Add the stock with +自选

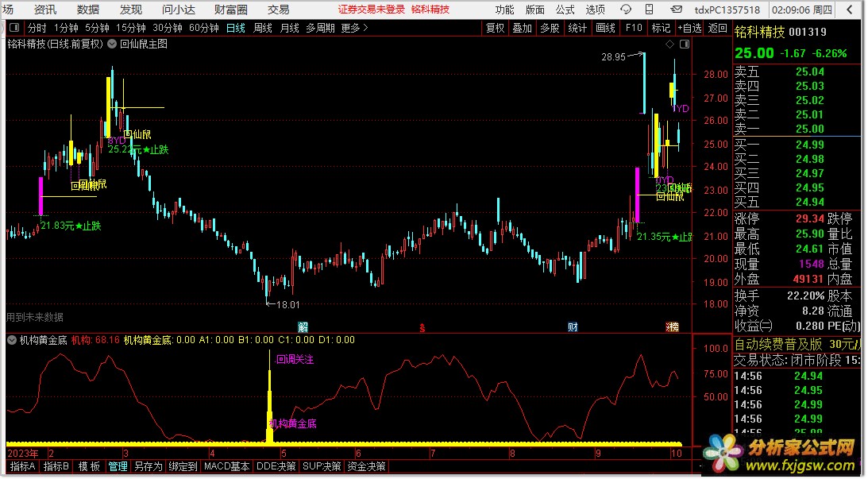coord(690,28)
